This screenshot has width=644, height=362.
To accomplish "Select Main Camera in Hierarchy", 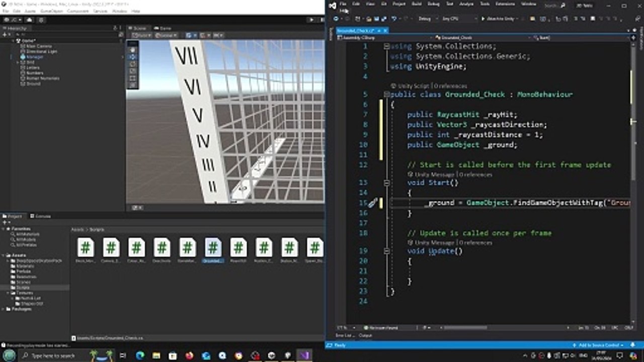I will (38, 46).
